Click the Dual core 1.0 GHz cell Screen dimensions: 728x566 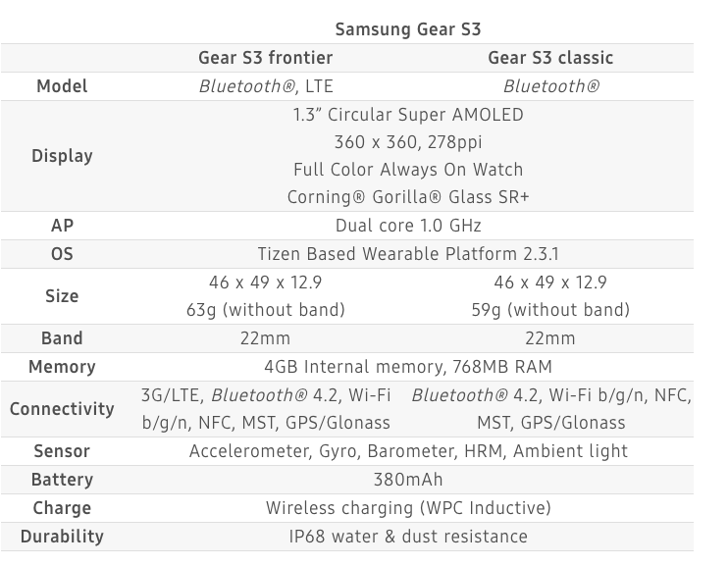(x=408, y=226)
